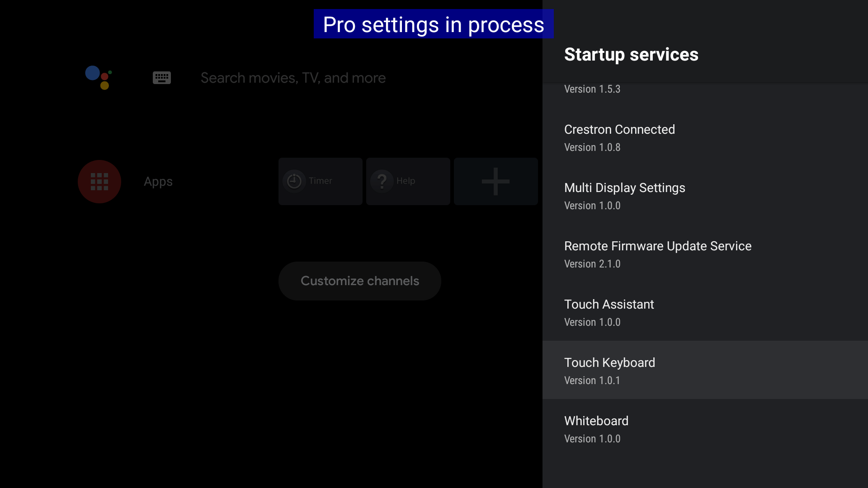Click the Google Assistant icon
This screenshot has height=488, width=868.
(99, 78)
